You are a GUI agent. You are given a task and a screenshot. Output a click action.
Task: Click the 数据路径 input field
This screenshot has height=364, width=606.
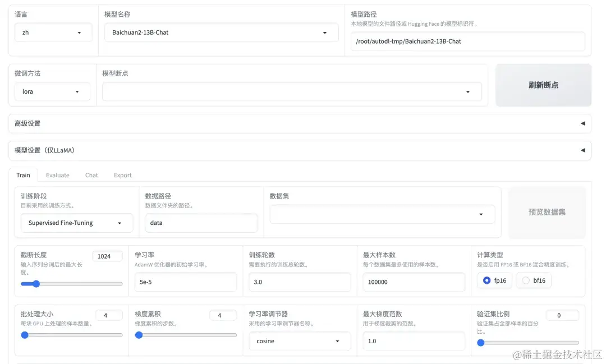coord(201,223)
